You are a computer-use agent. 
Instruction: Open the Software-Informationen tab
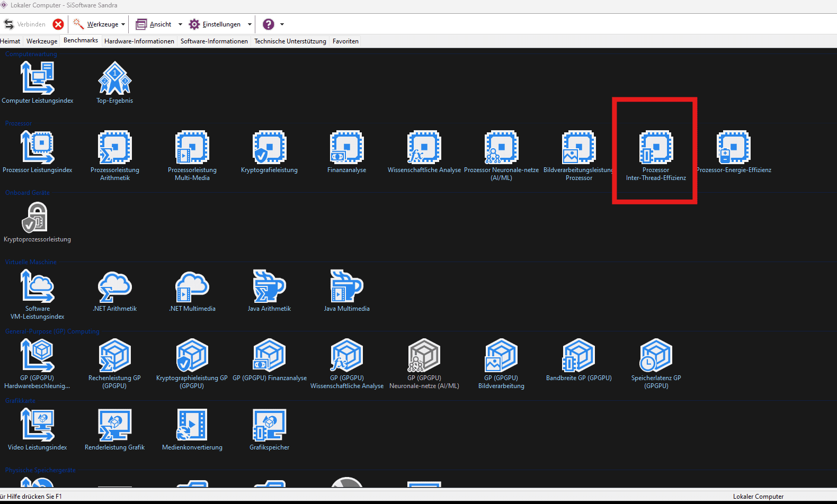click(214, 41)
